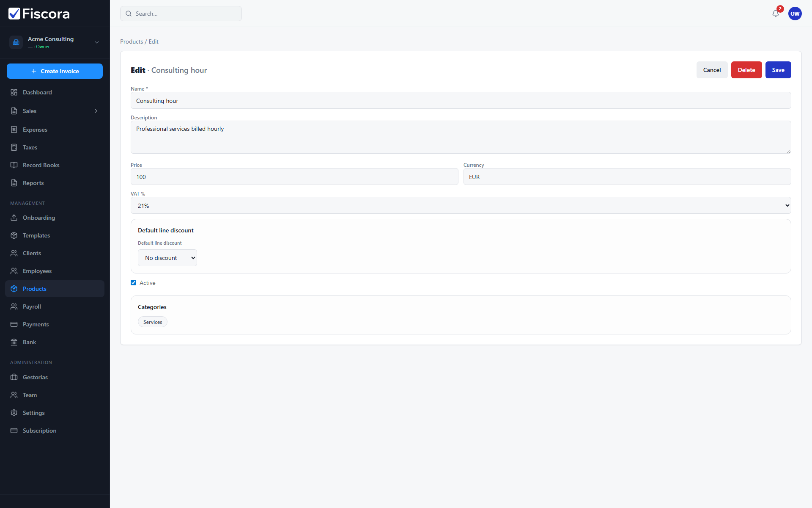Open Record Books menu item

pyautogui.click(x=55, y=165)
